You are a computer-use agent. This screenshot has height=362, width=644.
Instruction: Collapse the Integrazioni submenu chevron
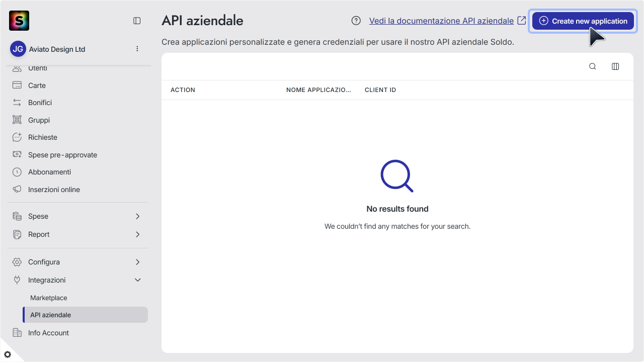[x=138, y=280]
